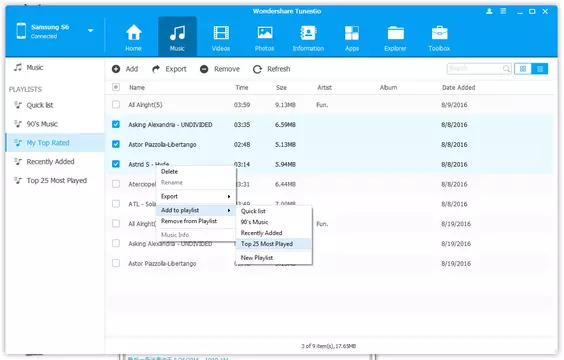Screen dimensions: 564x360
Task: Click the Export arrow icon
Action: (156, 69)
